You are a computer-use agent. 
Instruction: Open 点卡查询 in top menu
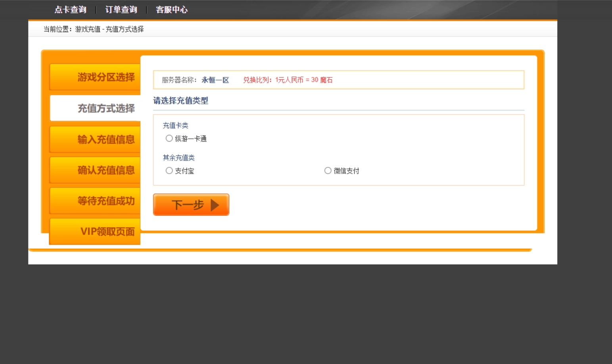70,10
